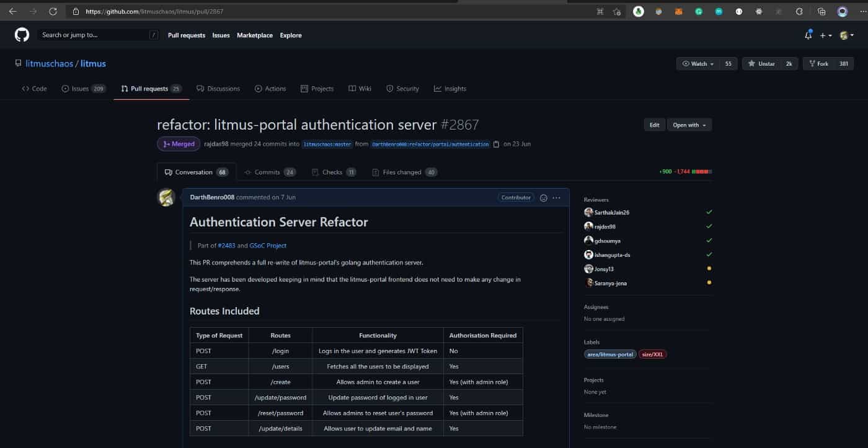Click approved checkmark next to rajdas98
This screenshot has width=868, height=448.
[x=709, y=226]
